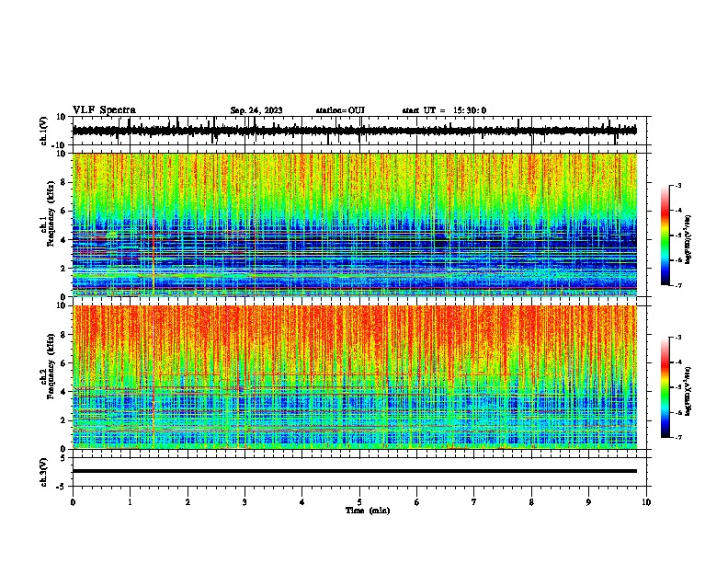This screenshot has height=563, width=728.
Task: Click the flat ch.3 voltage trace line
Action: 355,471
